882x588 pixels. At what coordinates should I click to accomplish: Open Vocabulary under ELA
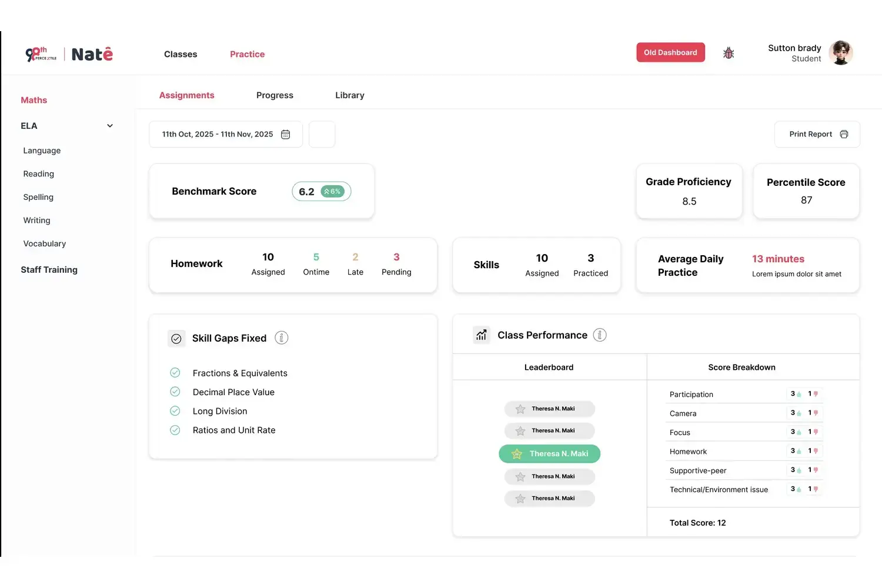click(x=45, y=243)
